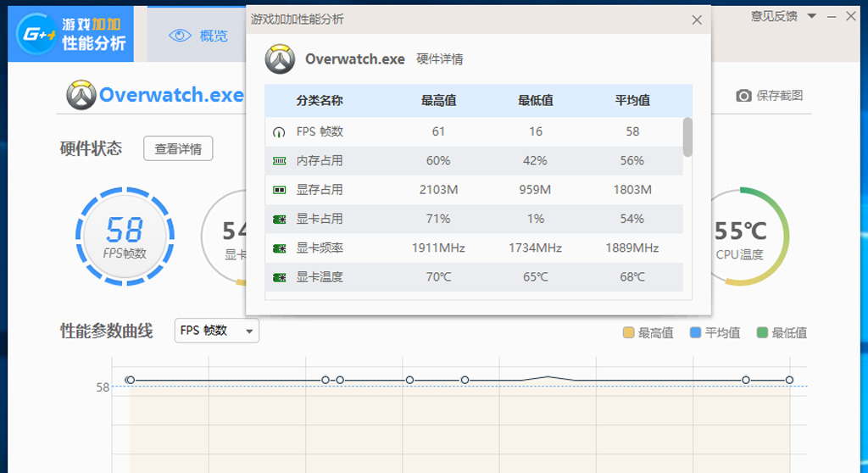Click the last data point on the FPS curve
868x473 pixels.
click(789, 380)
